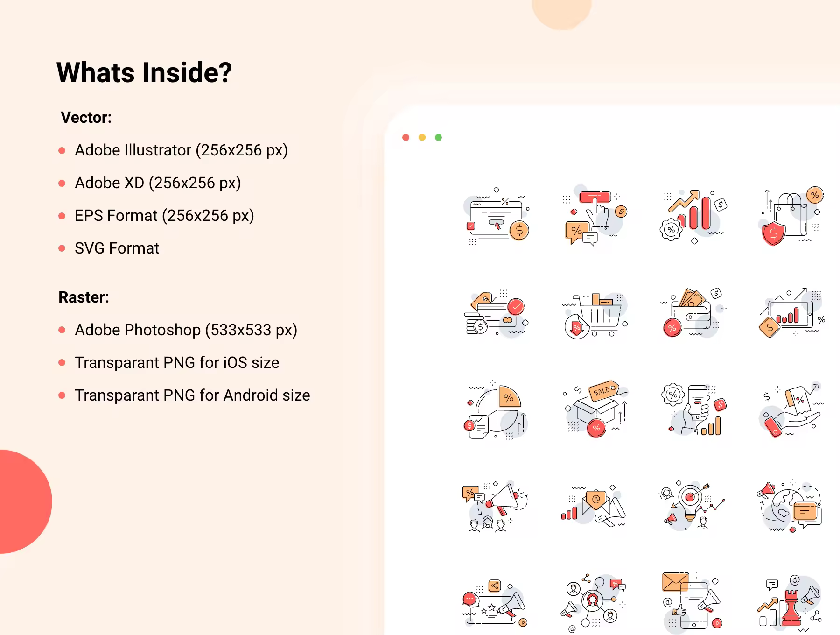
Task: Click the green window dot
Action: [x=438, y=137]
